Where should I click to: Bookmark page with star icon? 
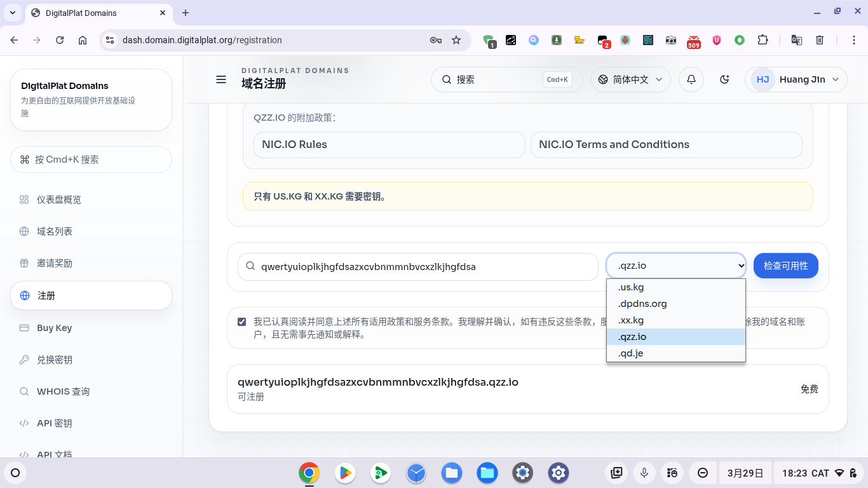tap(456, 40)
